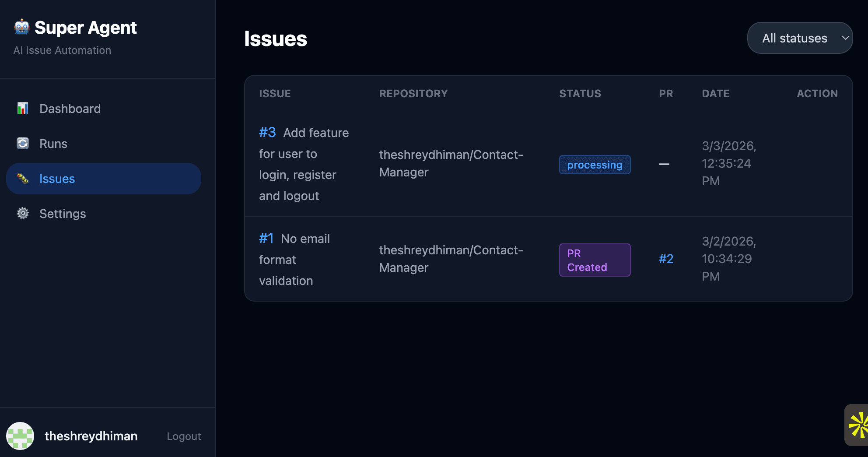Viewport: 868px width, 457px height.
Task: Click the Runs refresh-arrows icon
Action: pos(22,143)
